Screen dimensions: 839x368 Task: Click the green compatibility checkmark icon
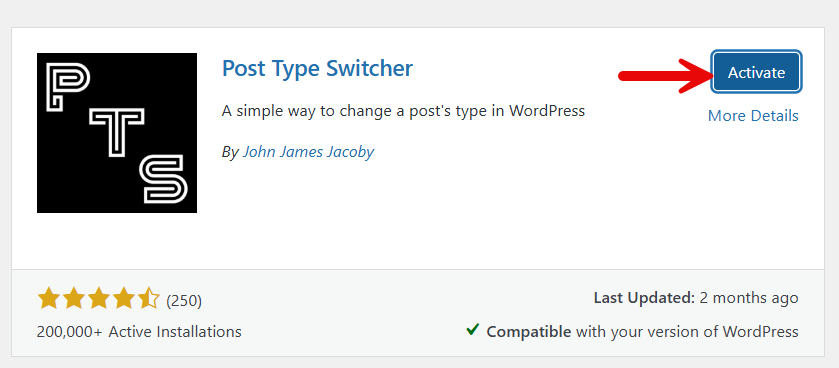coord(472,330)
